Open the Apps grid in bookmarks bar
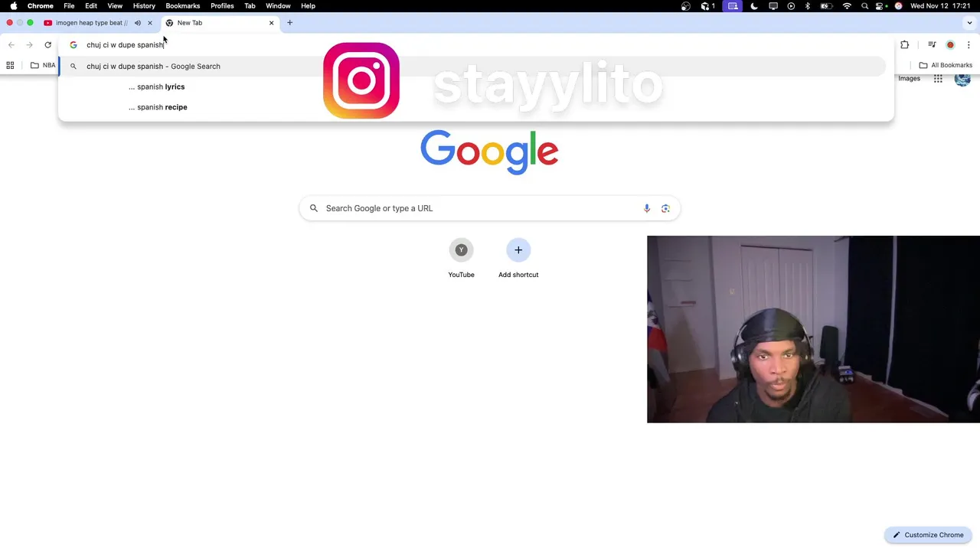 click(x=10, y=65)
